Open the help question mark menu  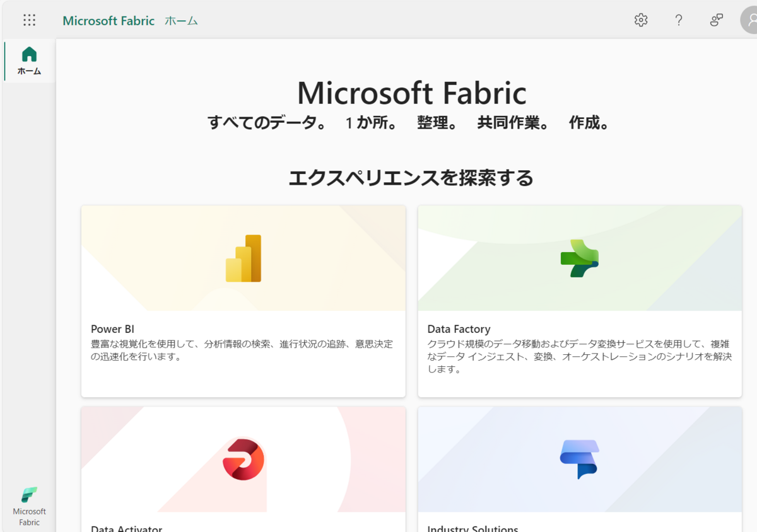[679, 20]
